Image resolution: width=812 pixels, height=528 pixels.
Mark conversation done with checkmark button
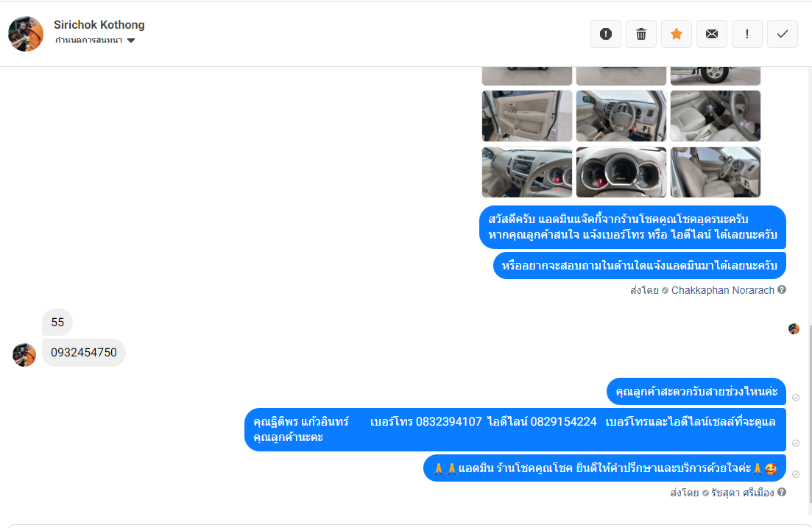coord(782,34)
